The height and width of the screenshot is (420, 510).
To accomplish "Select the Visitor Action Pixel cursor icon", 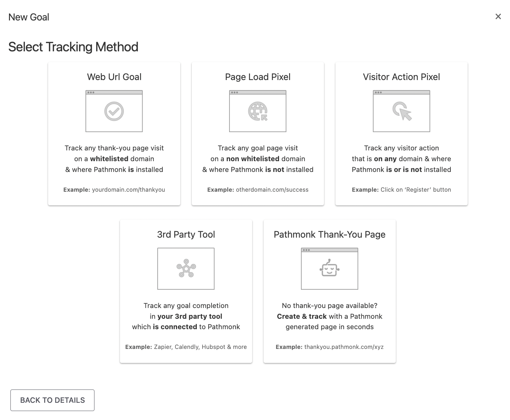I will coord(401,112).
